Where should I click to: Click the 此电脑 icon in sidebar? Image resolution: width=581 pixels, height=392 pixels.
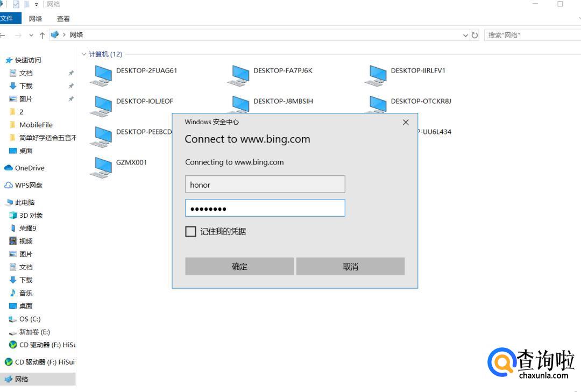point(9,202)
